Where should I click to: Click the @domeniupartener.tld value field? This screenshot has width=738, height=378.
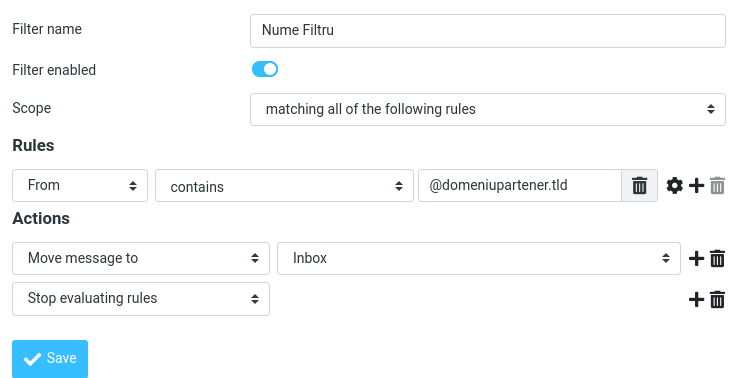[520, 185]
